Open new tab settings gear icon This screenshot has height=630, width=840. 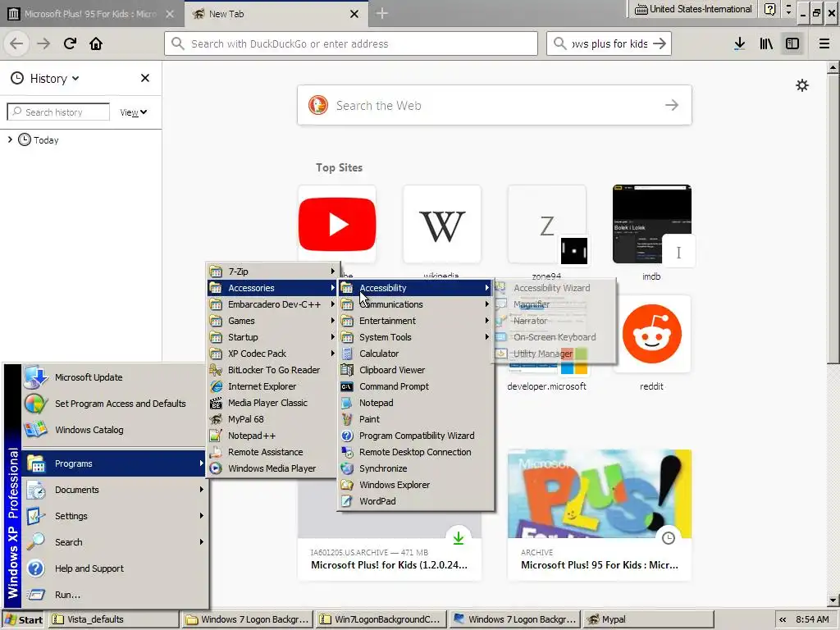pos(802,85)
